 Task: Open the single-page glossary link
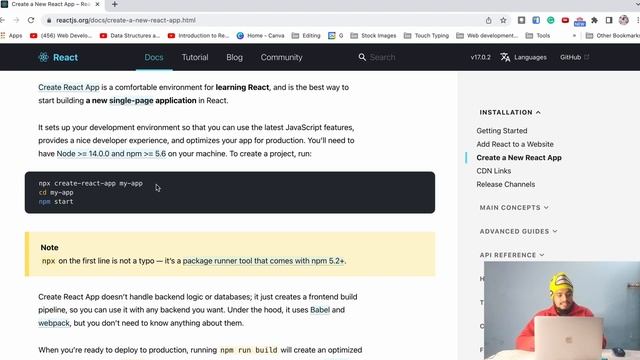131,100
